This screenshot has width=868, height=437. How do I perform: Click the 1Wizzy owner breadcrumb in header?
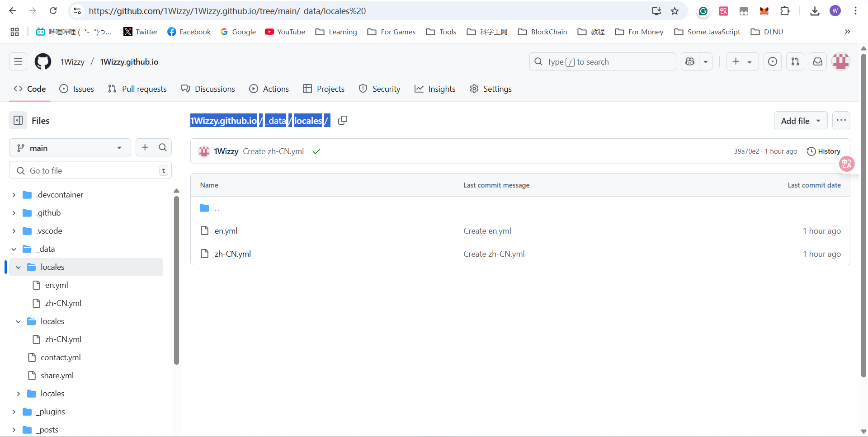72,62
